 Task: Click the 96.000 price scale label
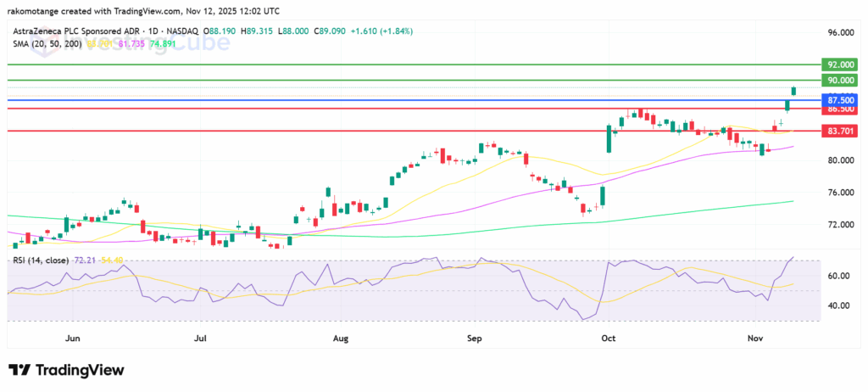coord(840,32)
